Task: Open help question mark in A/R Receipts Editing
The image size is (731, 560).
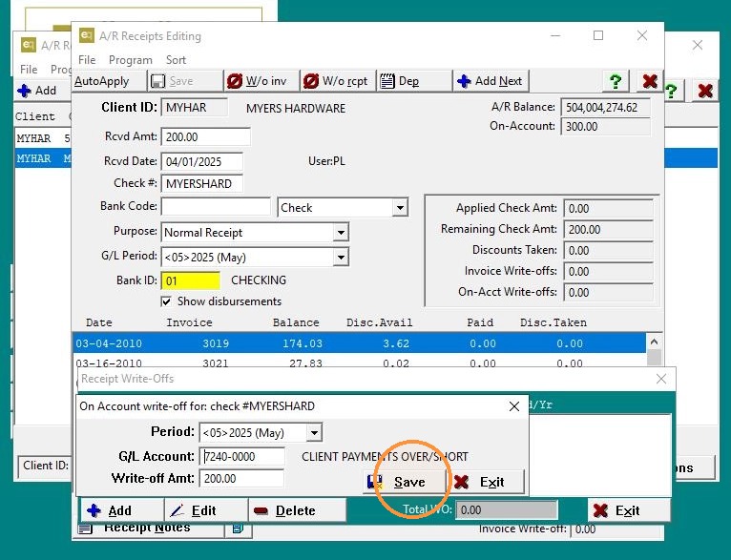Action: coord(616,81)
